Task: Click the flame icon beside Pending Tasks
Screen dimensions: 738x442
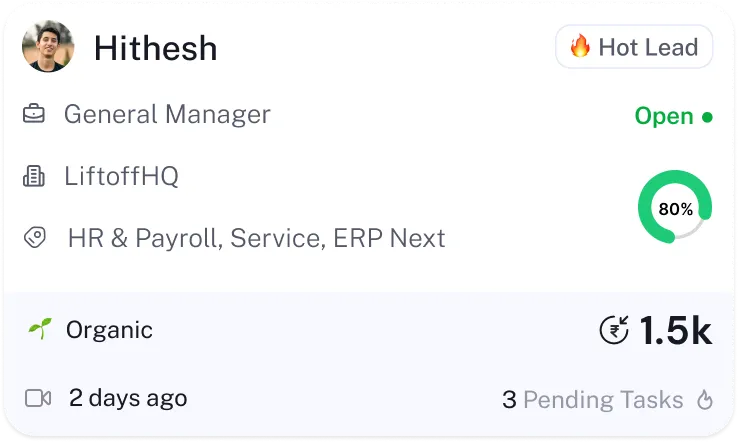Action: click(705, 401)
